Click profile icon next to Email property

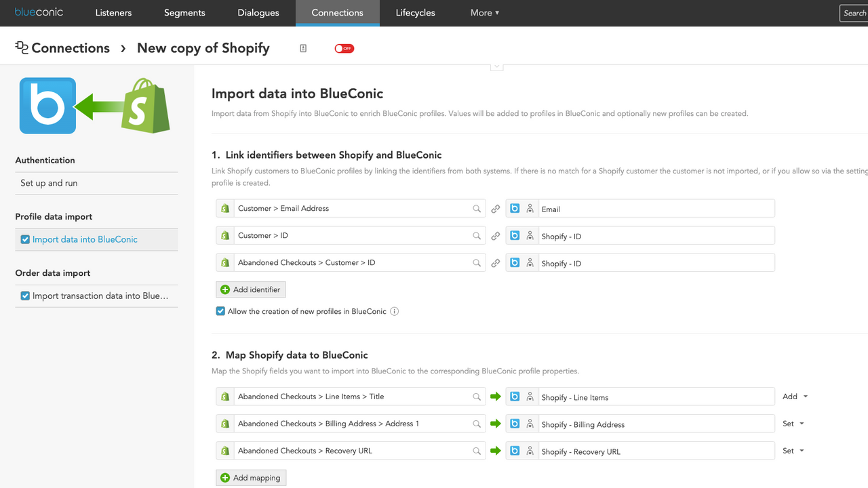[530, 209]
